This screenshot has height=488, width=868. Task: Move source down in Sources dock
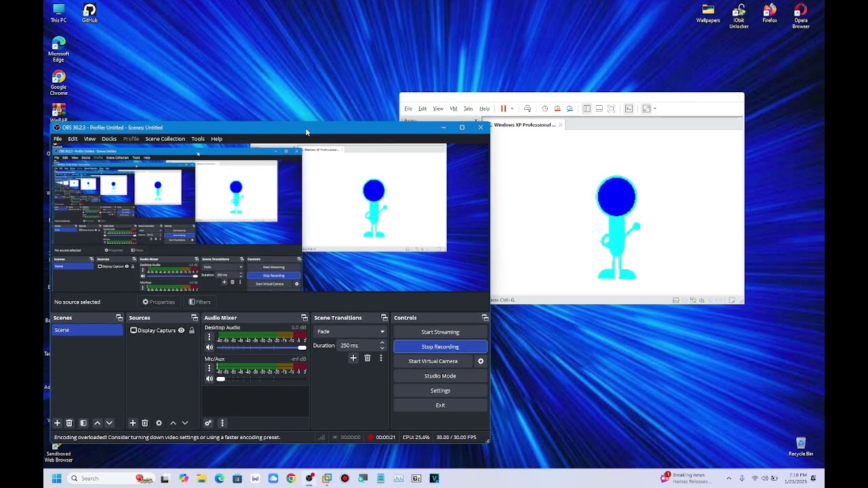coord(184,423)
